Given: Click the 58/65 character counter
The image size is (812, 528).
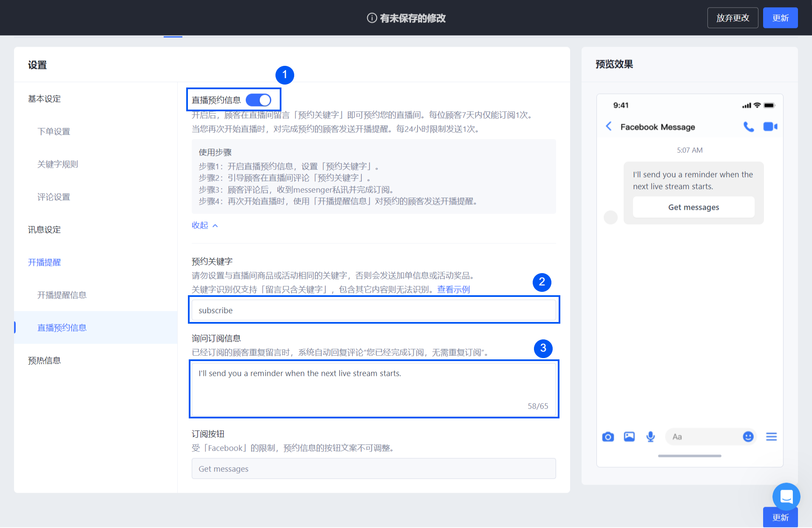Looking at the screenshot, I should pyautogui.click(x=538, y=406).
